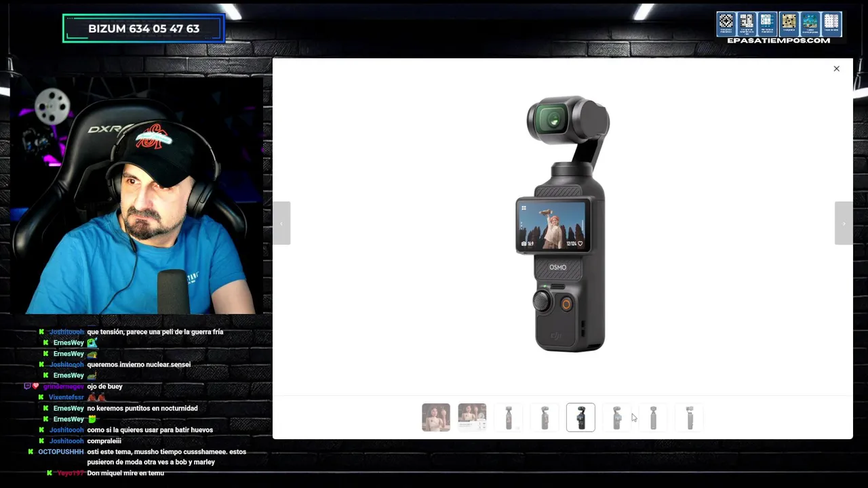Go to the previous product image
868x488 pixels.
pos(281,223)
